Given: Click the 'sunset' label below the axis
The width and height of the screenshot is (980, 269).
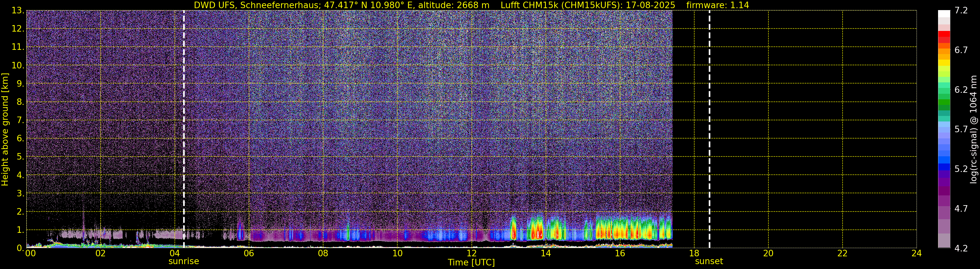Looking at the screenshot, I should [709, 262].
